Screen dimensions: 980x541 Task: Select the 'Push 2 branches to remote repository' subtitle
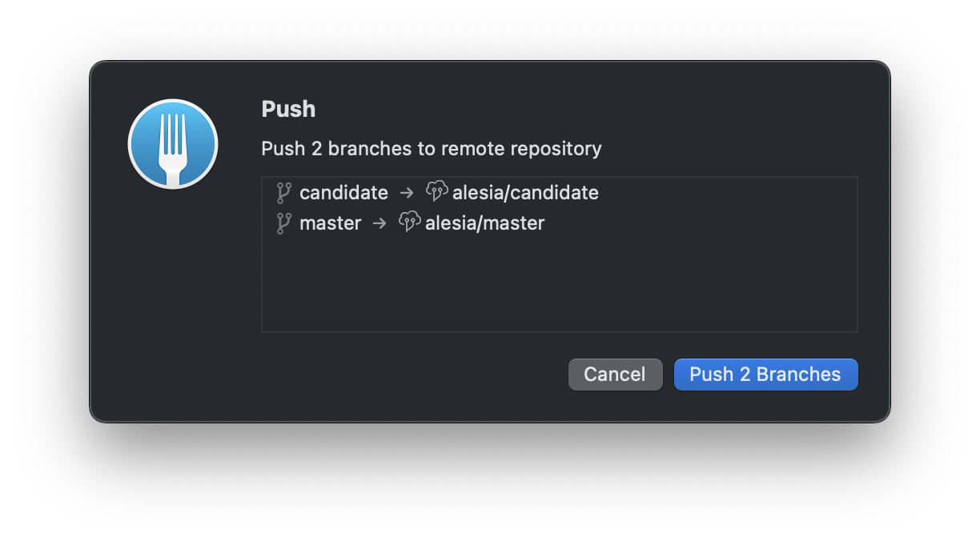point(431,149)
